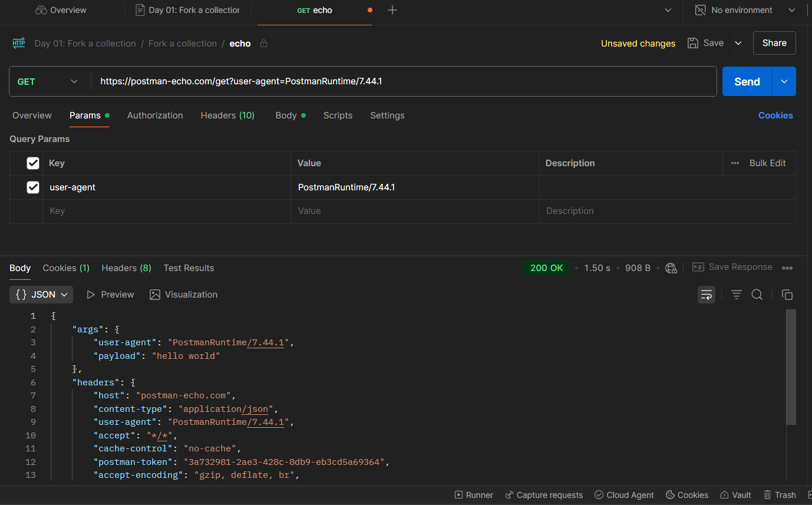Click the new tab plus icon
The height and width of the screenshot is (505, 812).
(392, 10)
